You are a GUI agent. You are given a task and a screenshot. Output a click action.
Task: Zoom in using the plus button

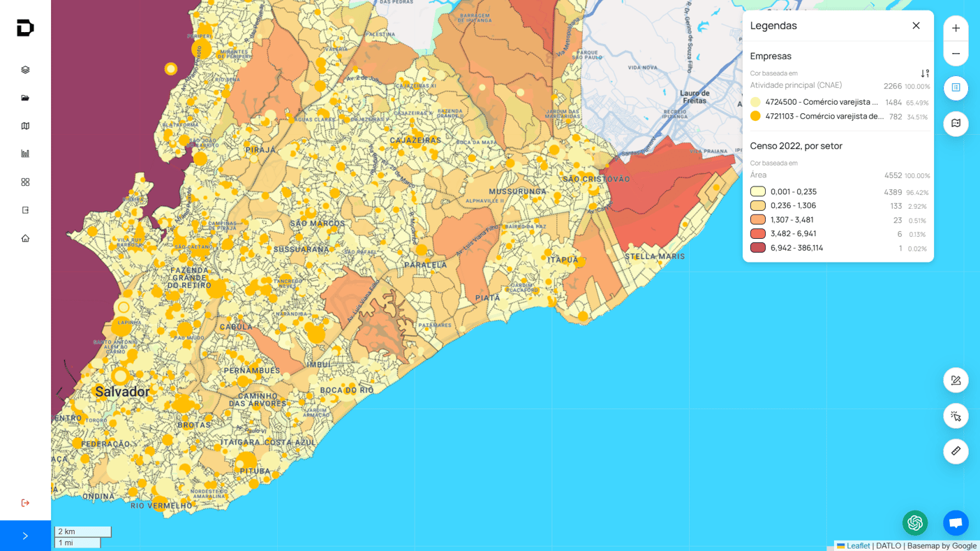pyautogui.click(x=956, y=28)
